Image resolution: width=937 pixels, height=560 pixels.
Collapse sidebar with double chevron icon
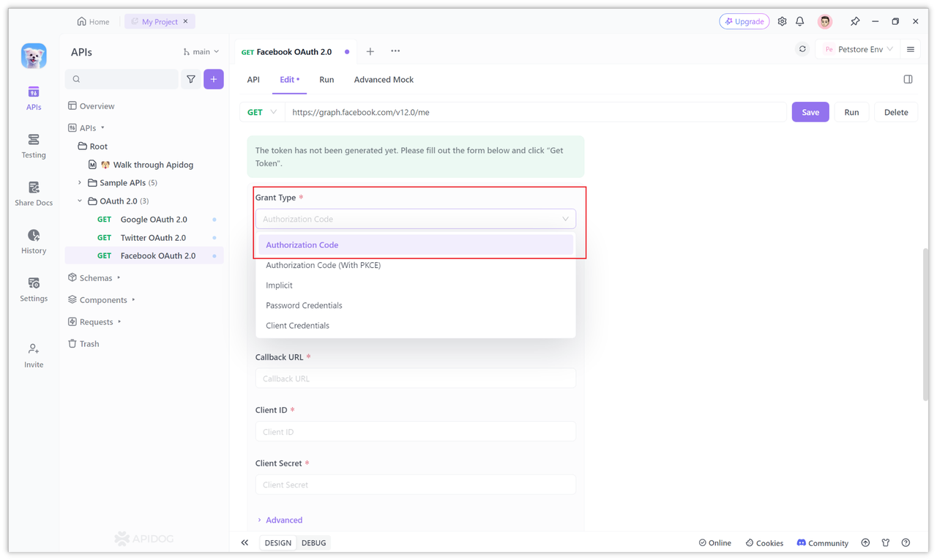point(244,542)
